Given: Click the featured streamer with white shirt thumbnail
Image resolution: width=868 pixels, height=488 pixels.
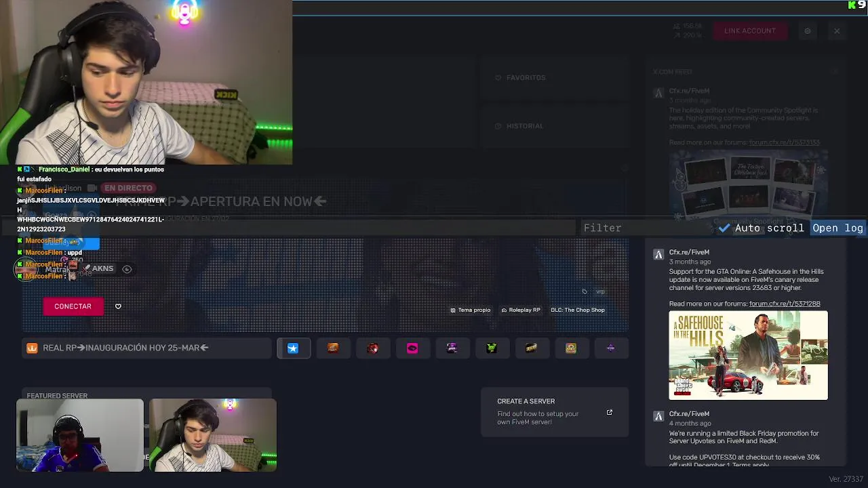Looking at the screenshot, I should click(213, 435).
